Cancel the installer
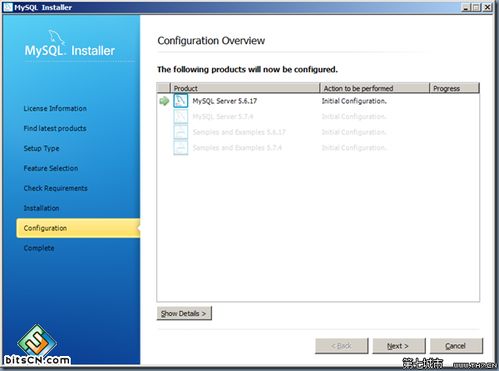499x371 pixels. [x=456, y=346]
